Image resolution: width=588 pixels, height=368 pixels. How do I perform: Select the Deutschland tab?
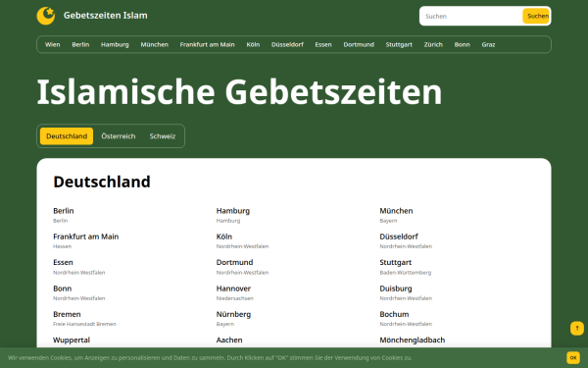67,136
